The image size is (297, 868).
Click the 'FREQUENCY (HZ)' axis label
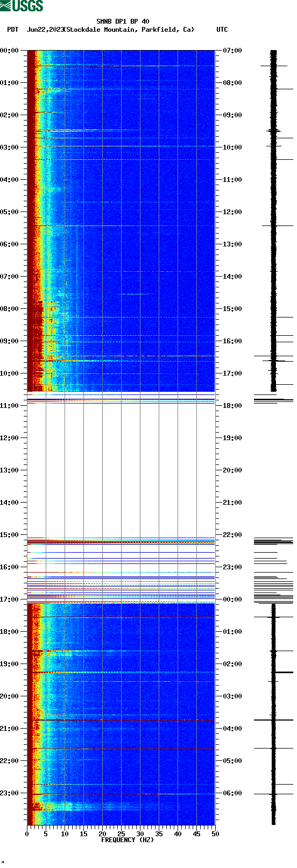[x=128, y=839]
